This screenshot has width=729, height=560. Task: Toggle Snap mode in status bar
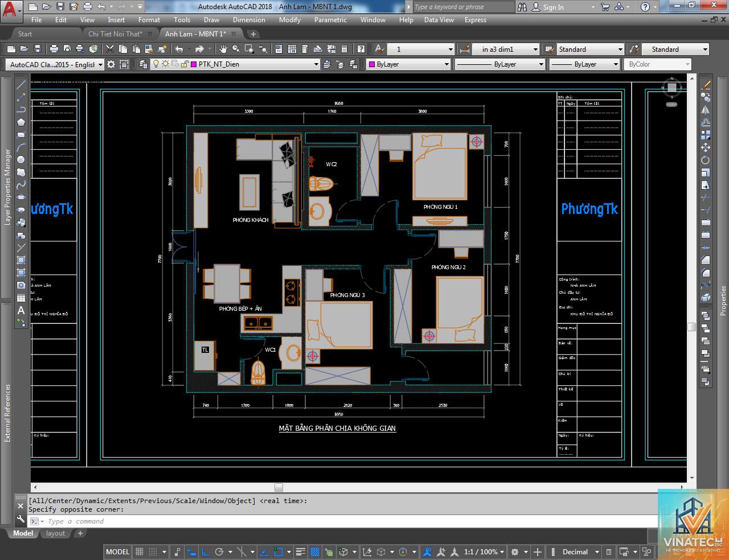pyautogui.click(x=153, y=551)
